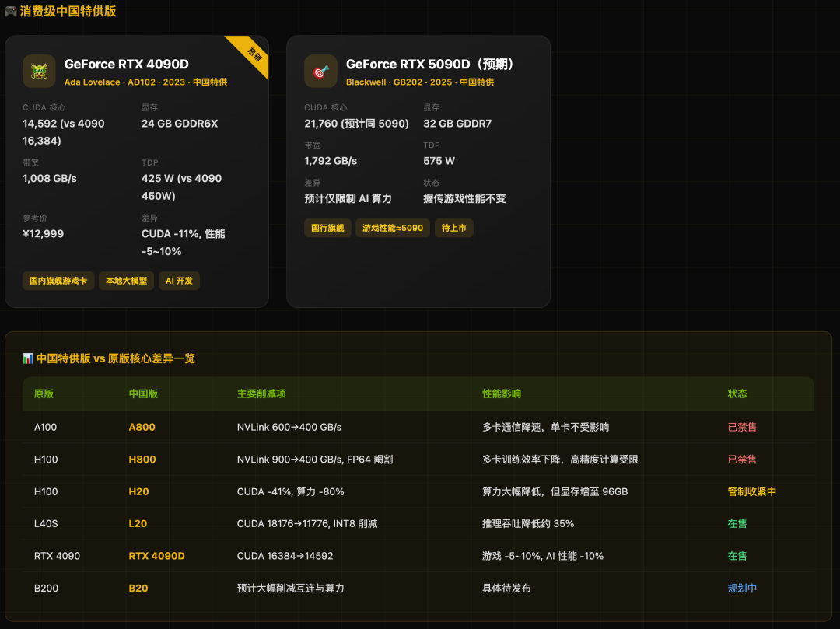
Task: Click the 中国特供版 vs 原版核心差异一览 heading
Action: point(115,358)
